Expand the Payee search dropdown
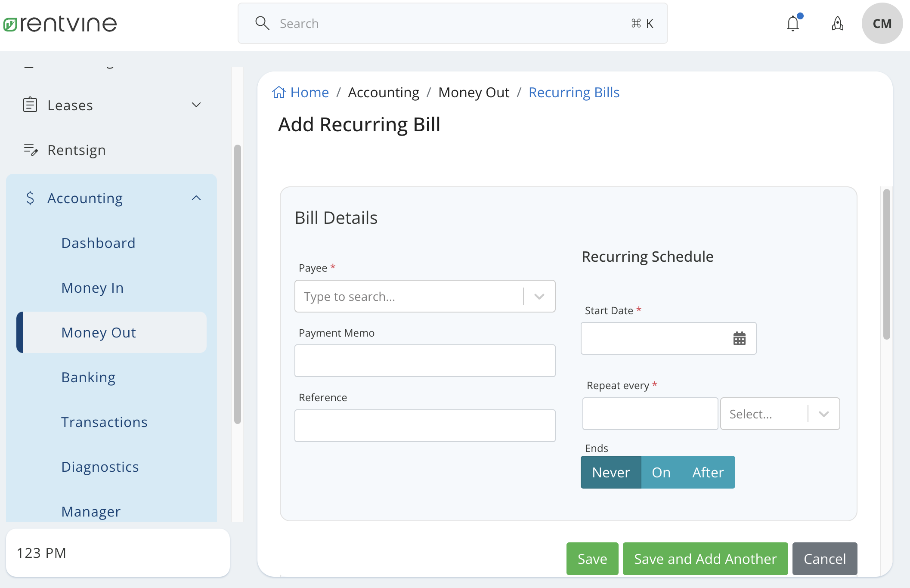This screenshot has width=910, height=588. (539, 296)
